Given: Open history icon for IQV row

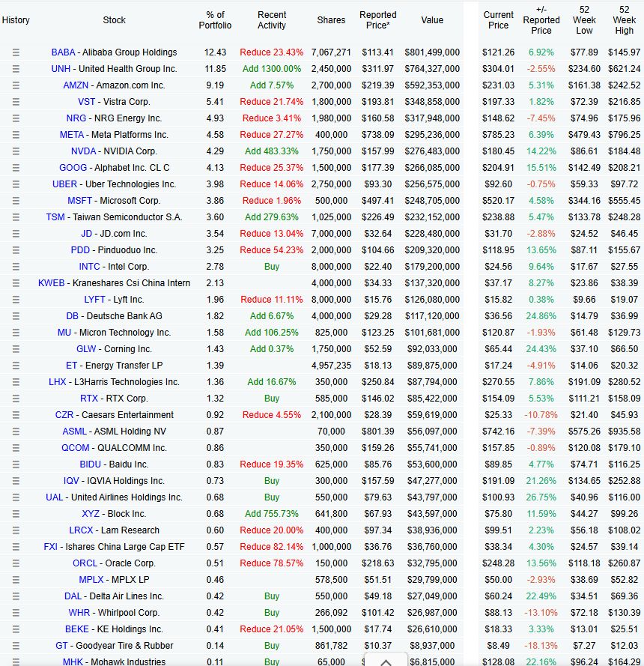Looking at the screenshot, I should click(16, 481).
